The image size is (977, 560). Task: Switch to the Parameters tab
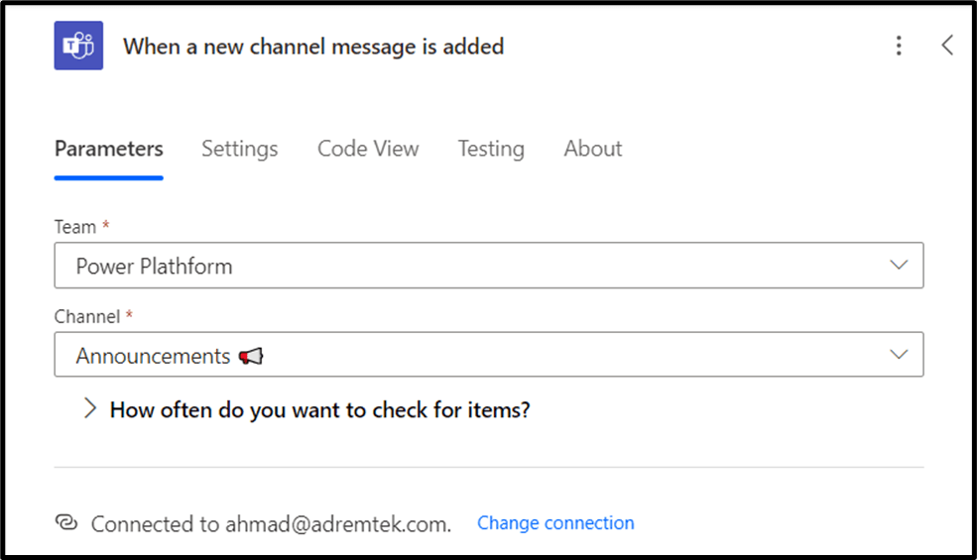point(109,149)
